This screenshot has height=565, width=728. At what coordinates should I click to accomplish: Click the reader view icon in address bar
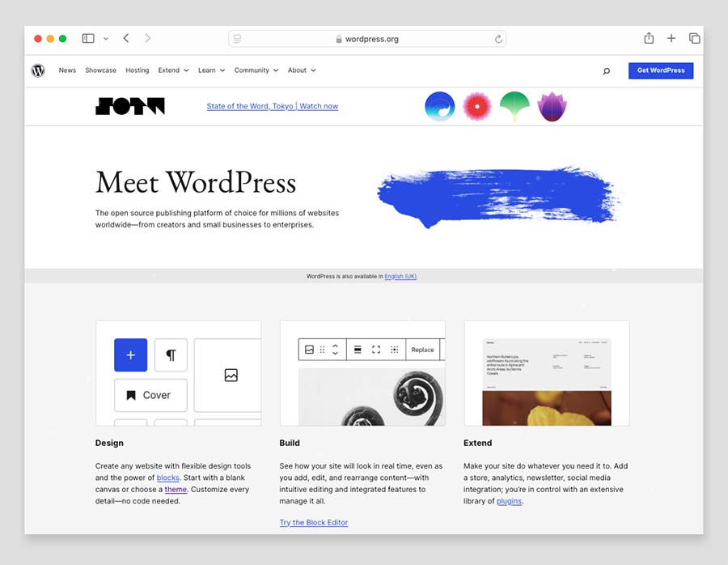click(x=237, y=39)
